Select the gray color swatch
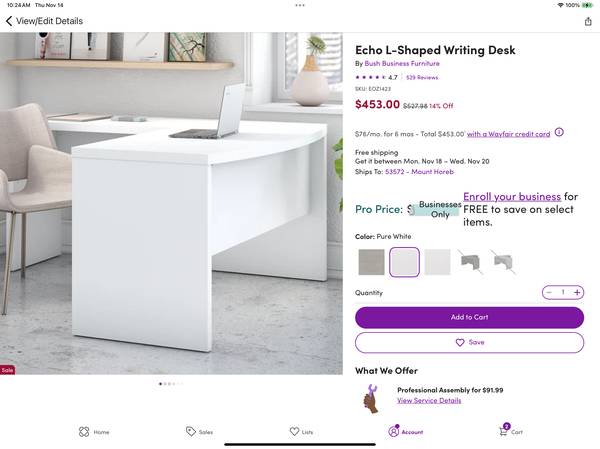This screenshot has width=600, height=449. [371, 262]
